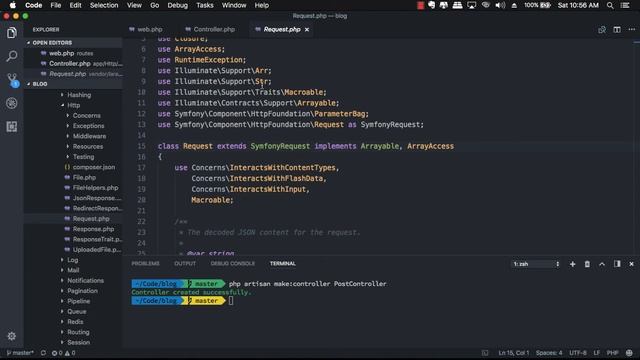Switch to the Problems panel tab
640x360 pixels.
[145, 264]
